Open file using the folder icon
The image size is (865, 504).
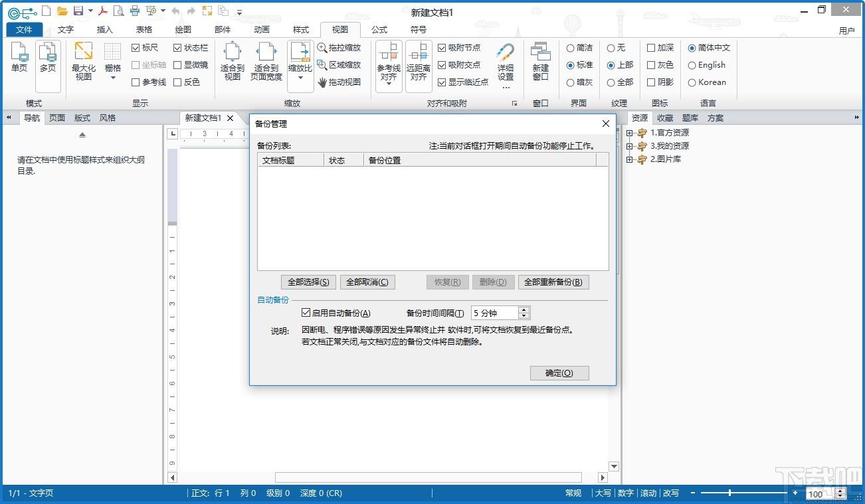[62, 11]
